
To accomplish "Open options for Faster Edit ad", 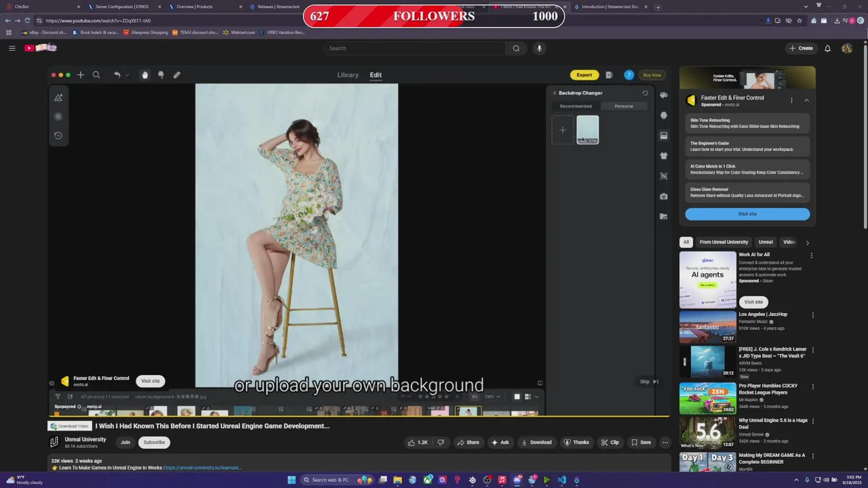I will pyautogui.click(x=791, y=100).
